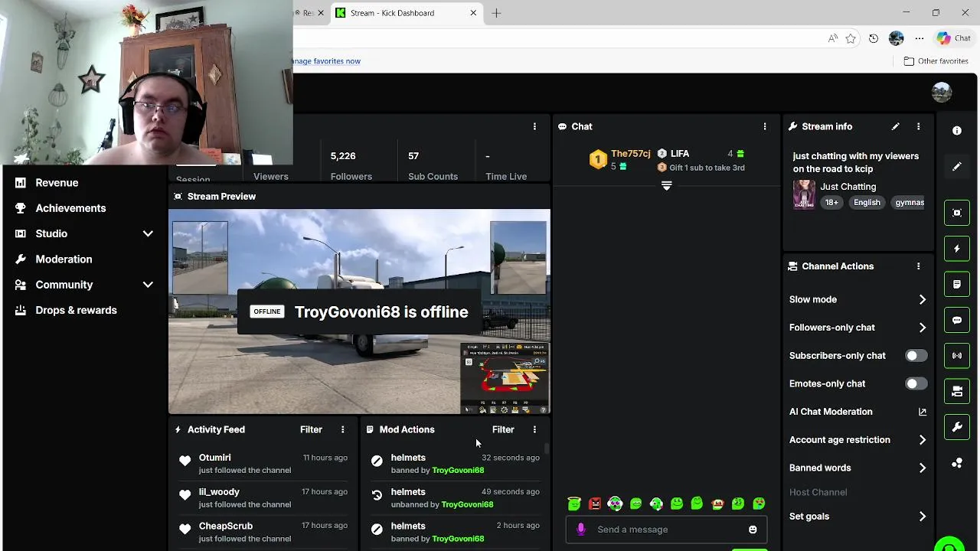Click the Mod Actions scrollbar
The width and height of the screenshot is (980, 551).
(547, 448)
